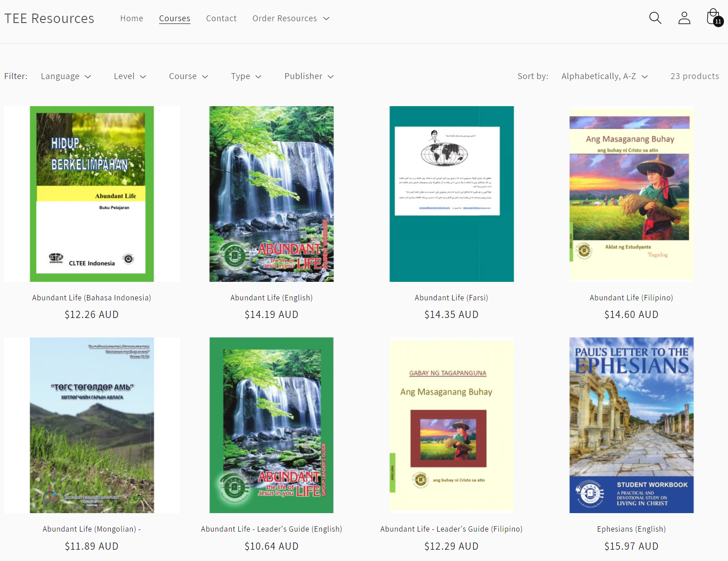Open the Mongolian Abundant Life cover image
Screen dimensions: 728x561
[92, 425]
